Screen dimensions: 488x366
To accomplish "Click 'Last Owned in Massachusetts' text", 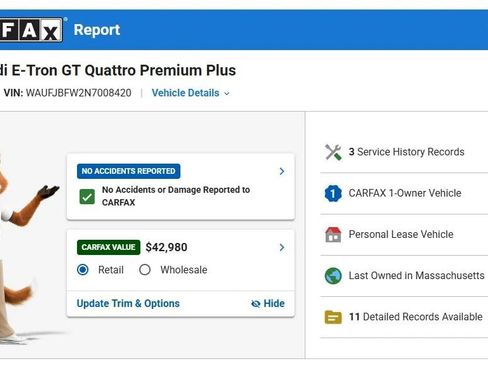I will click(416, 276).
